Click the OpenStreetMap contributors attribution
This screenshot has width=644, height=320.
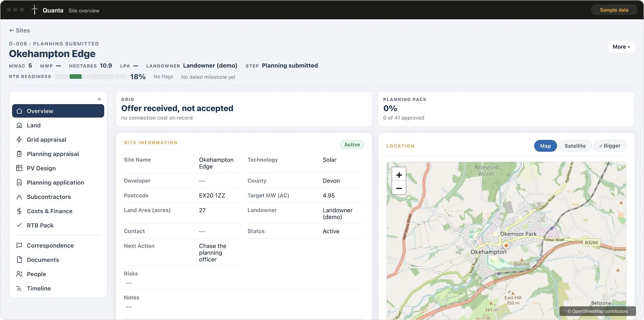[597, 311]
